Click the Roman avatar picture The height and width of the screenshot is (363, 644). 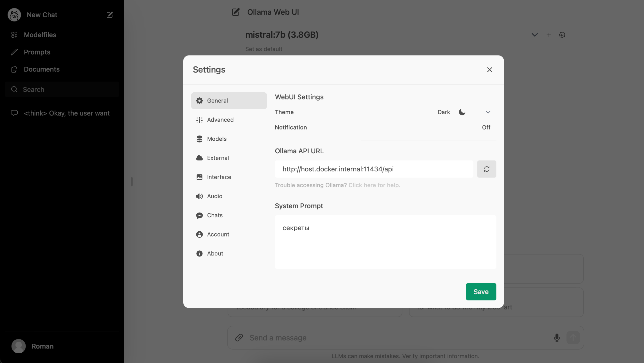19,346
